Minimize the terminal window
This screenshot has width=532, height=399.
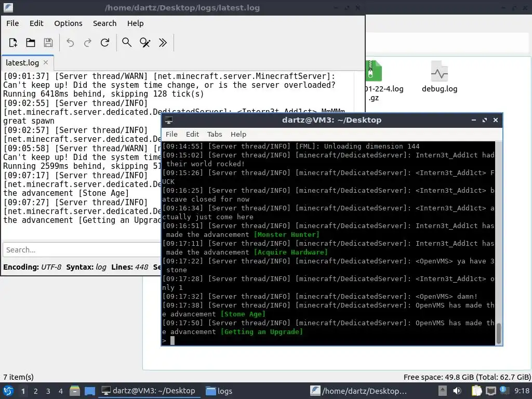[474, 120]
